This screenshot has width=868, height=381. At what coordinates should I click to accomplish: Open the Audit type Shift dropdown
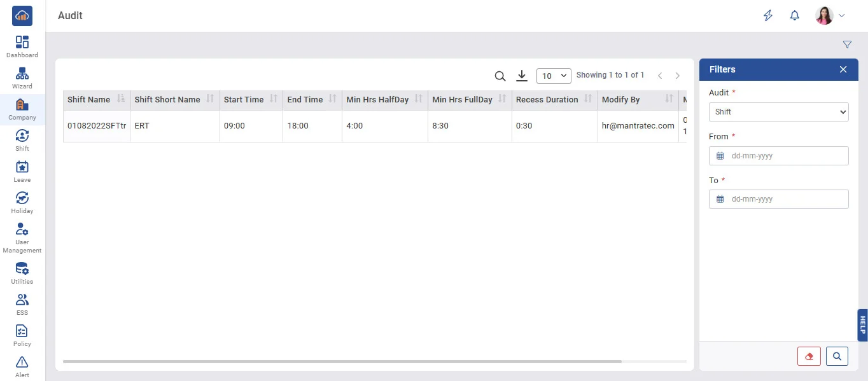[x=778, y=112]
